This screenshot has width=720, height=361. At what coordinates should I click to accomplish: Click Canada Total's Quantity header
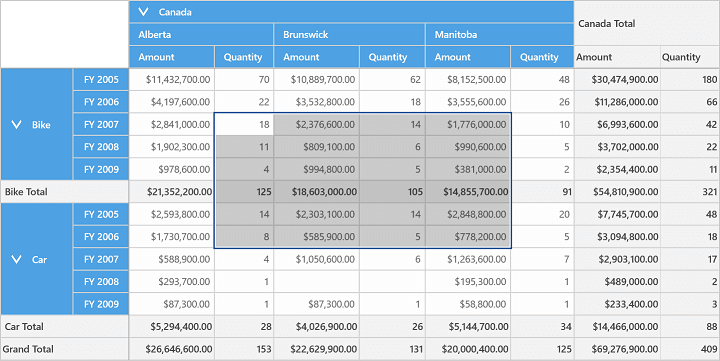(690, 57)
